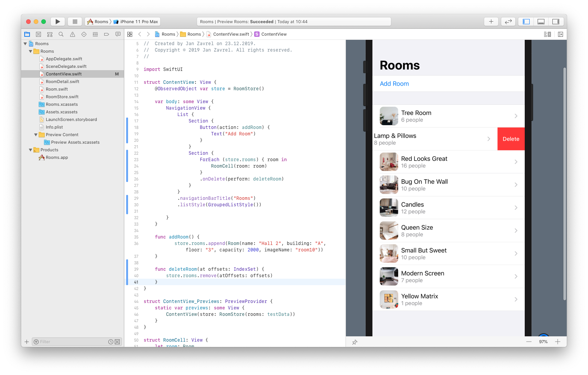Tap Add Room in the preview
Viewport: 588px width, 375px height.
pyautogui.click(x=394, y=83)
